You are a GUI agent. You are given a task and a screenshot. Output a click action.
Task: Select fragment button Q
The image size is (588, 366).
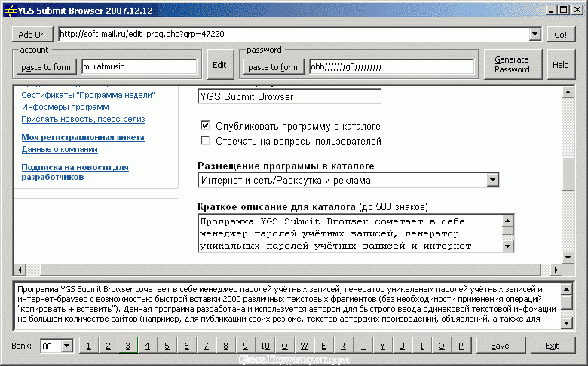285,346
